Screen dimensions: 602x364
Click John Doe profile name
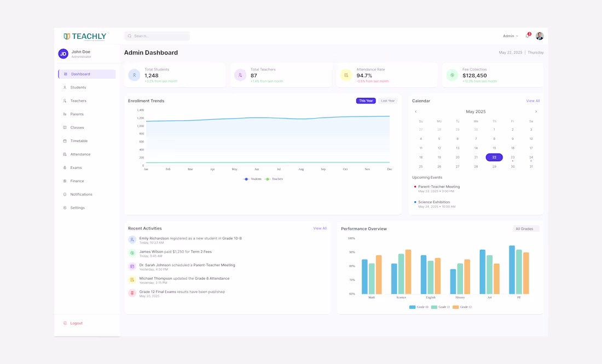pos(80,52)
